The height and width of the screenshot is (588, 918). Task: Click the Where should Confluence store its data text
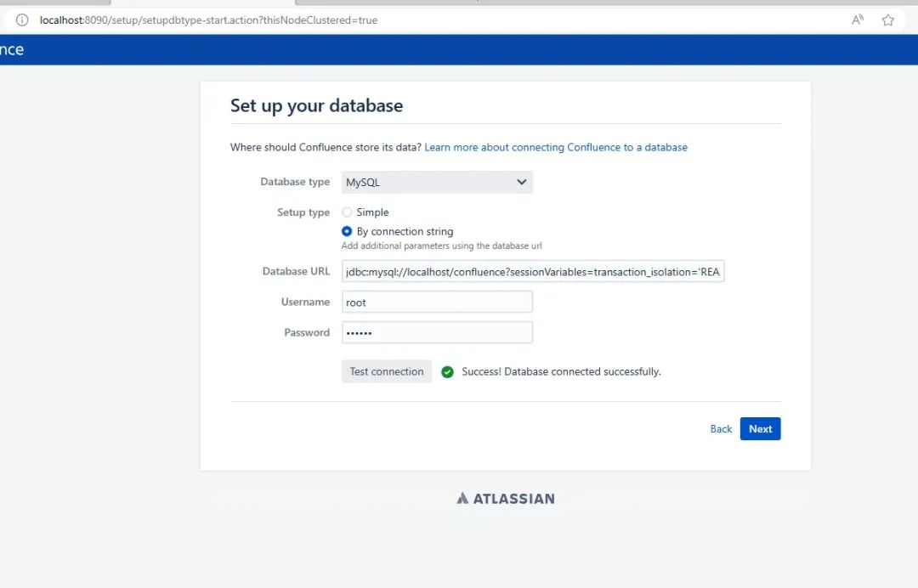point(326,148)
